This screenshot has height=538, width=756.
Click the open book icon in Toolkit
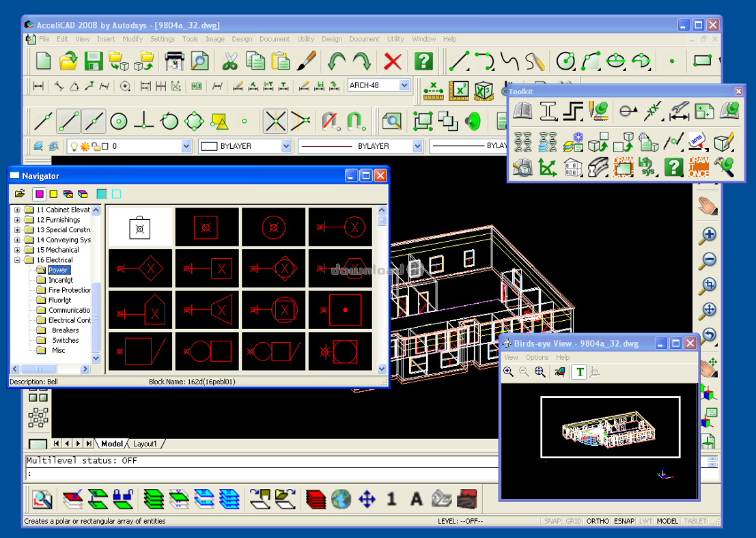522,111
